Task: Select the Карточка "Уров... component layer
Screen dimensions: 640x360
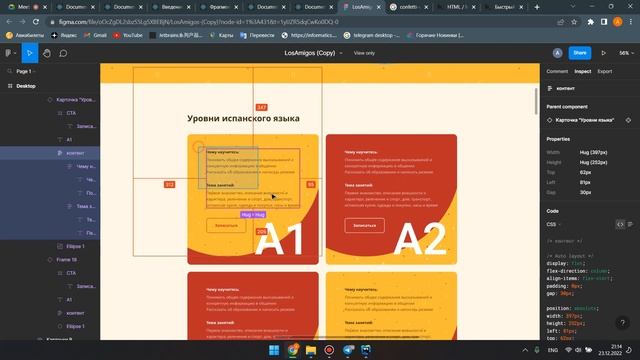Action: click(x=76, y=100)
